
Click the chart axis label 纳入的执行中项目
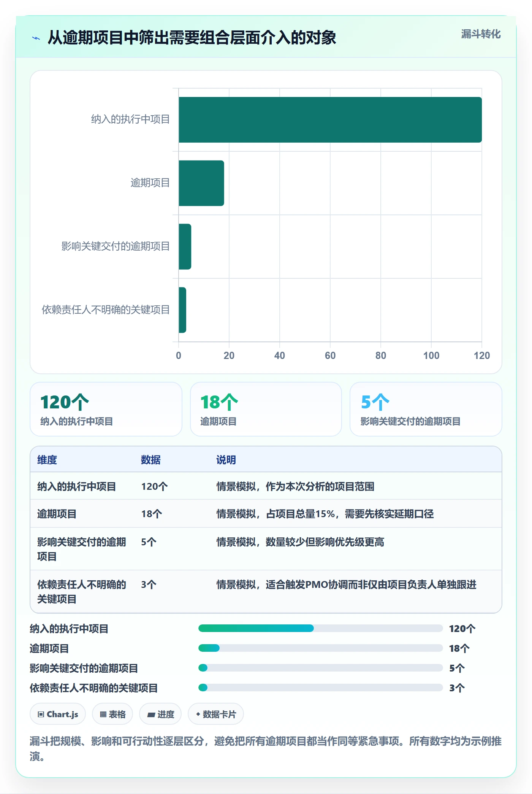(130, 119)
